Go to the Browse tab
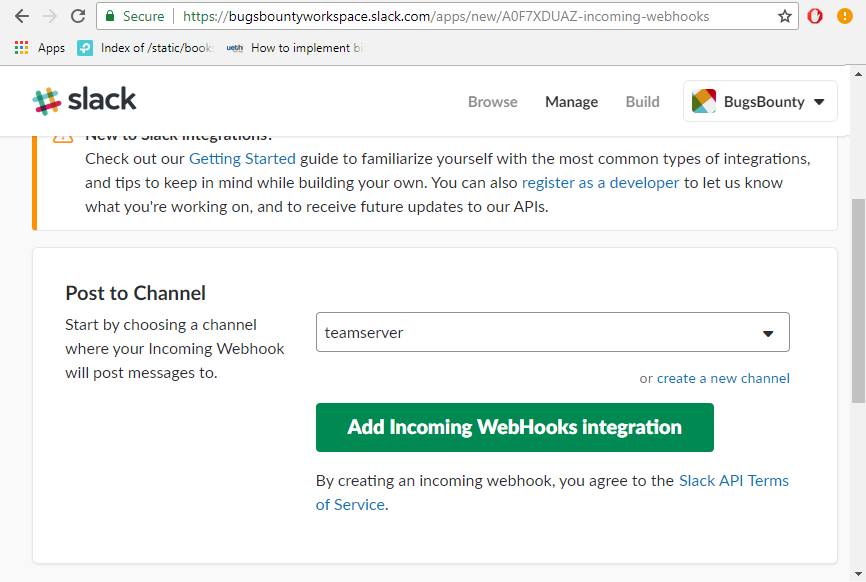Image resolution: width=866 pixels, height=582 pixels. point(493,101)
